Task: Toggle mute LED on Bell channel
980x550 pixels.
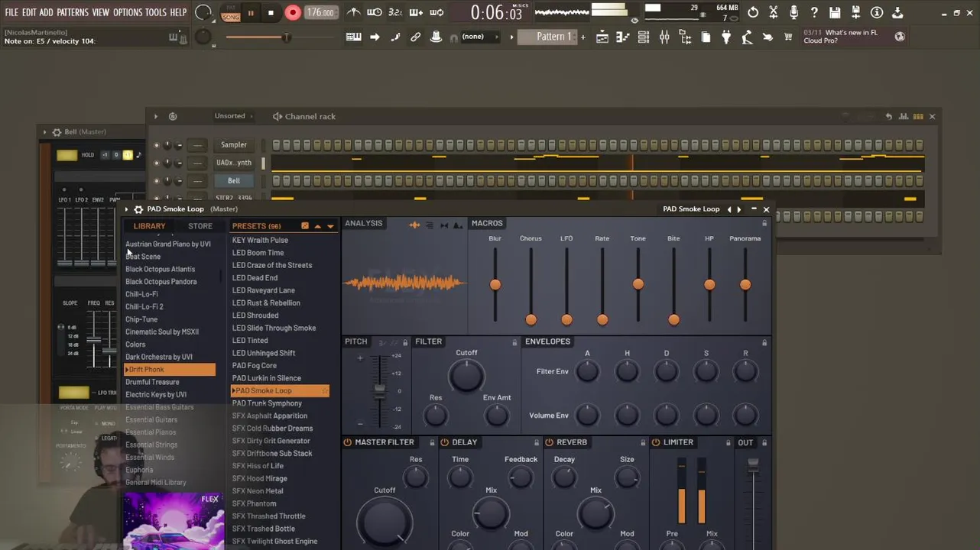Action: tap(157, 181)
